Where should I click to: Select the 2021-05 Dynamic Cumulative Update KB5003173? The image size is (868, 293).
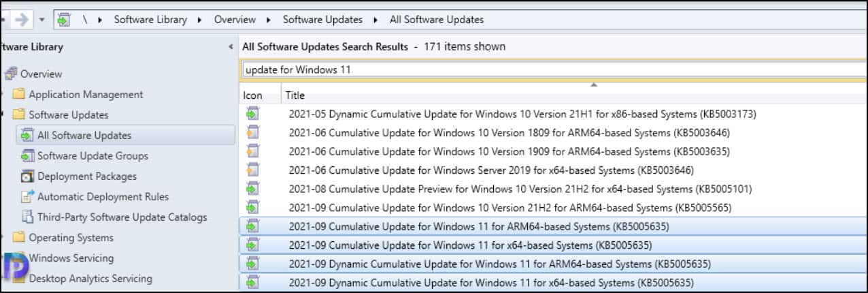(x=522, y=114)
